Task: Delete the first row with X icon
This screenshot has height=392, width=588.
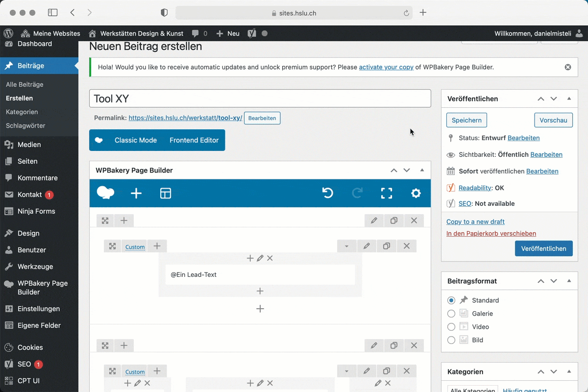Action: tap(414, 220)
